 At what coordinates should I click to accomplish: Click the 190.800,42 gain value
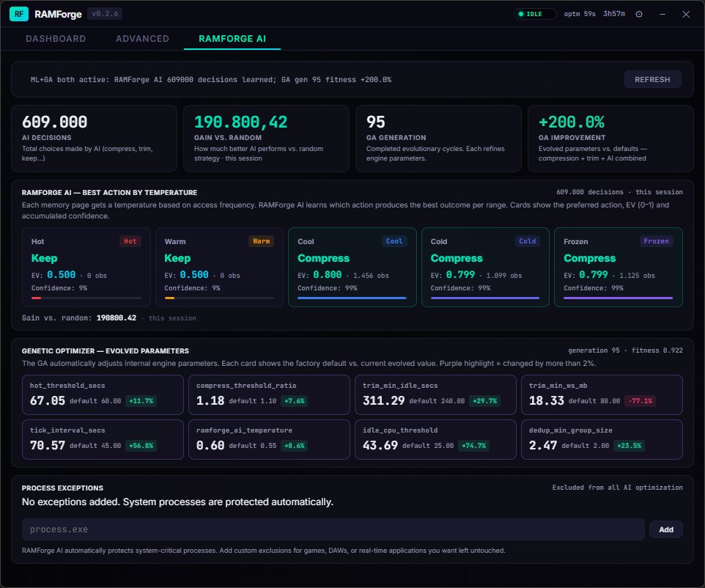[x=240, y=122]
